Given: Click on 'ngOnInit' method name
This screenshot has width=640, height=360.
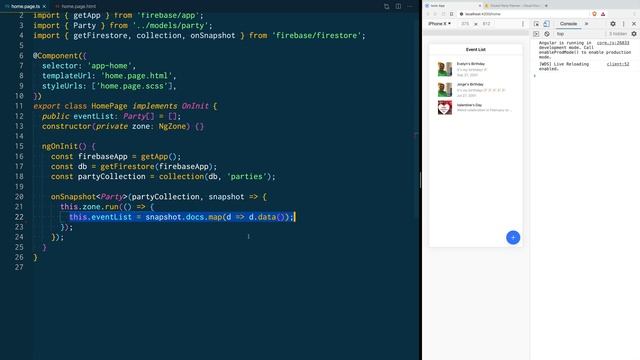Looking at the screenshot, I should (x=60, y=146).
